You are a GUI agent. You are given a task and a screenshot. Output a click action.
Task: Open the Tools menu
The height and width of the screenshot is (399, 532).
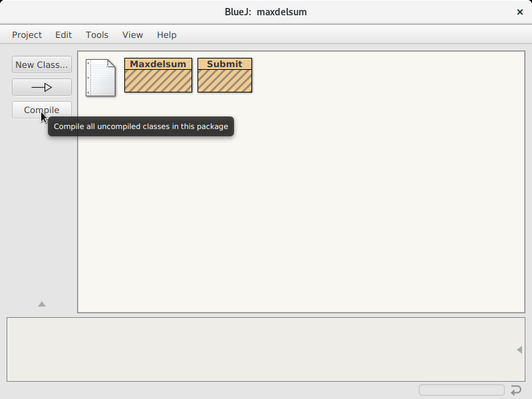[x=97, y=35]
